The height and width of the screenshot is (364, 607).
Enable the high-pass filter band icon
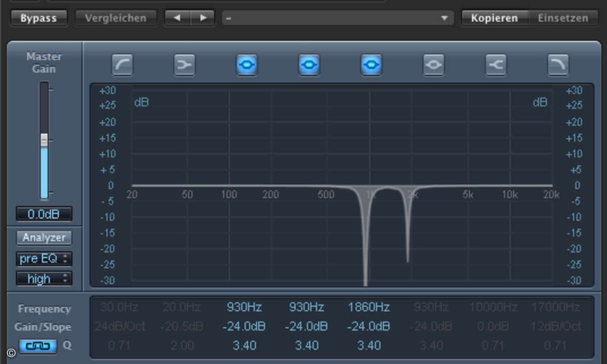point(122,65)
